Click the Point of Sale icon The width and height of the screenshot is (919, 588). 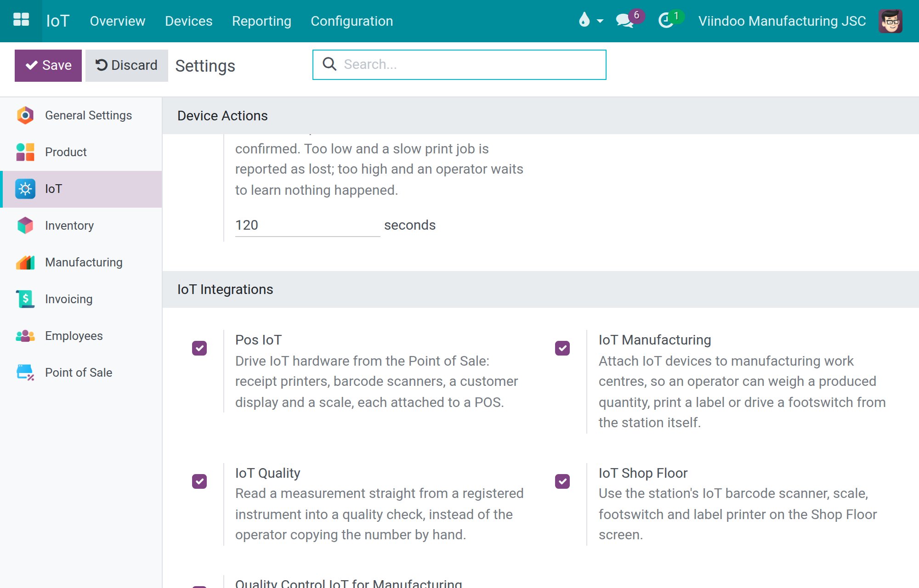coord(25,373)
